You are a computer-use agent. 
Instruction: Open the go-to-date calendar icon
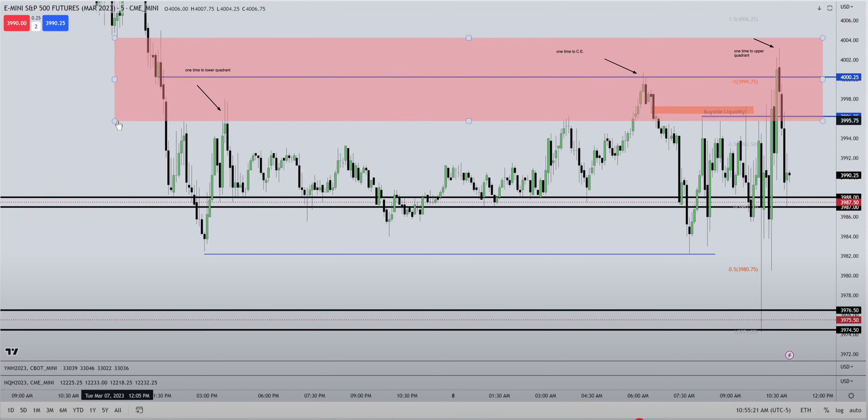click(x=139, y=410)
